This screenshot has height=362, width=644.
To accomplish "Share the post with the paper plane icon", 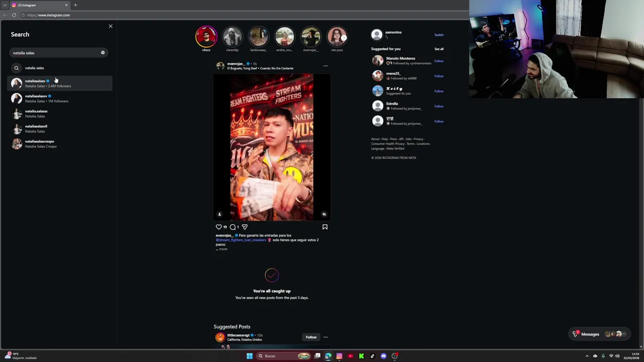I will (245, 227).
